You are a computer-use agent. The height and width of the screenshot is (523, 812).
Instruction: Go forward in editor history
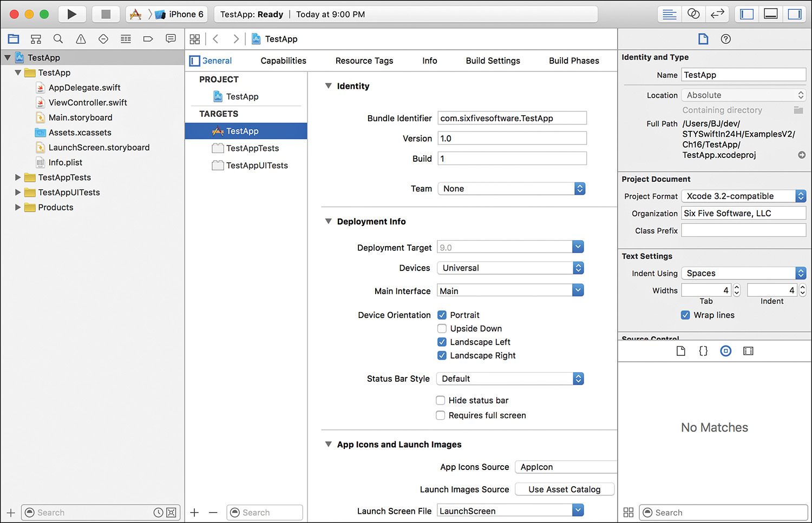coord(236,39)
